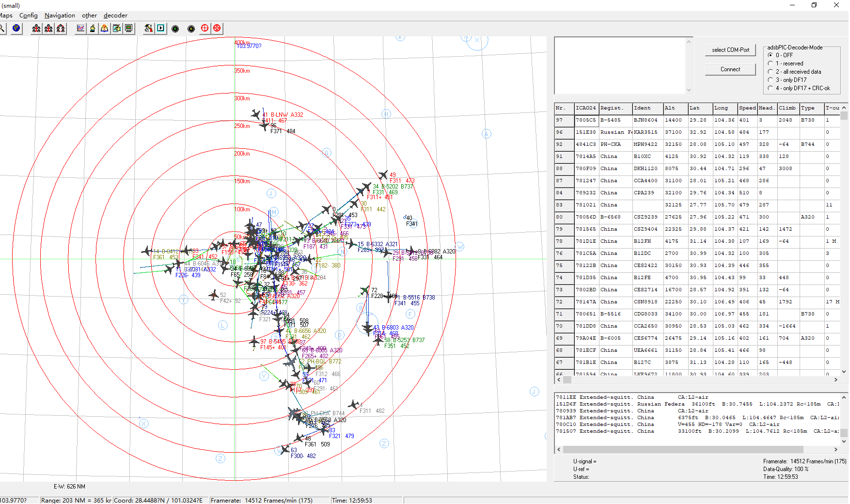Click aircraft table horizontal scrollbar right arrow
Viewport: 850px width, 504px height.
click(836, 380)
